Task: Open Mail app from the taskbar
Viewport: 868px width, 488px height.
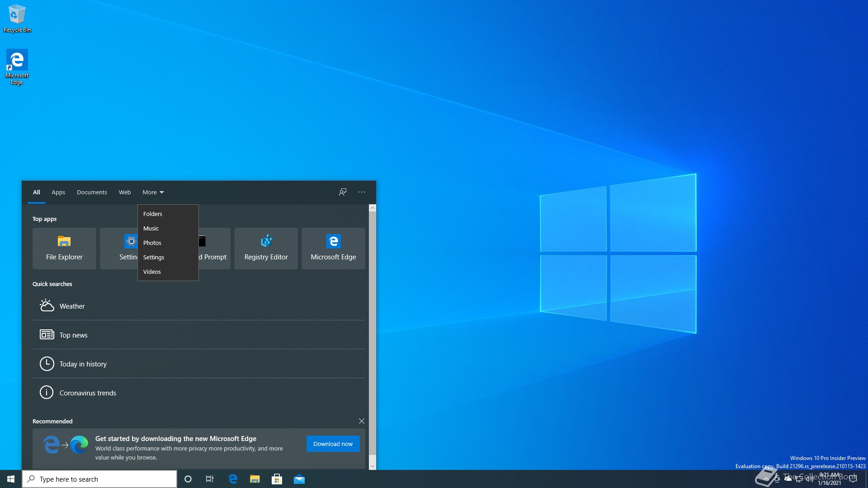Action: [x=299, y=479]
